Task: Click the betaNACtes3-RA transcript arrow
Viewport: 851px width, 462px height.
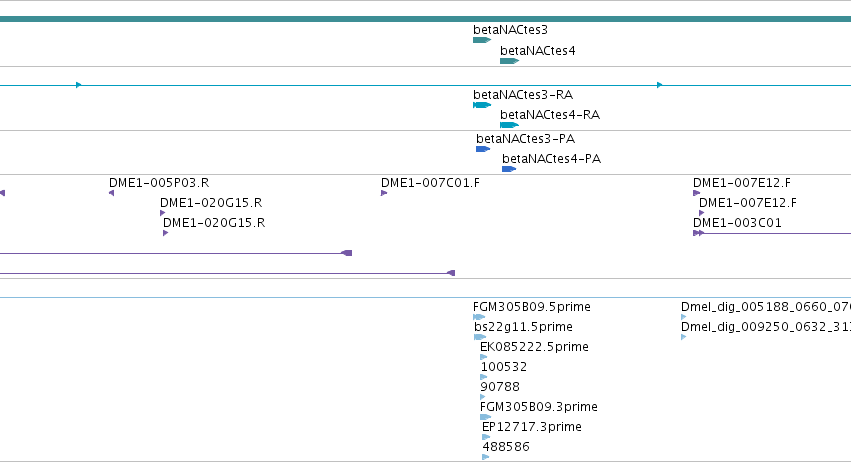Action: pyautogui.click(x=482, y=105)
